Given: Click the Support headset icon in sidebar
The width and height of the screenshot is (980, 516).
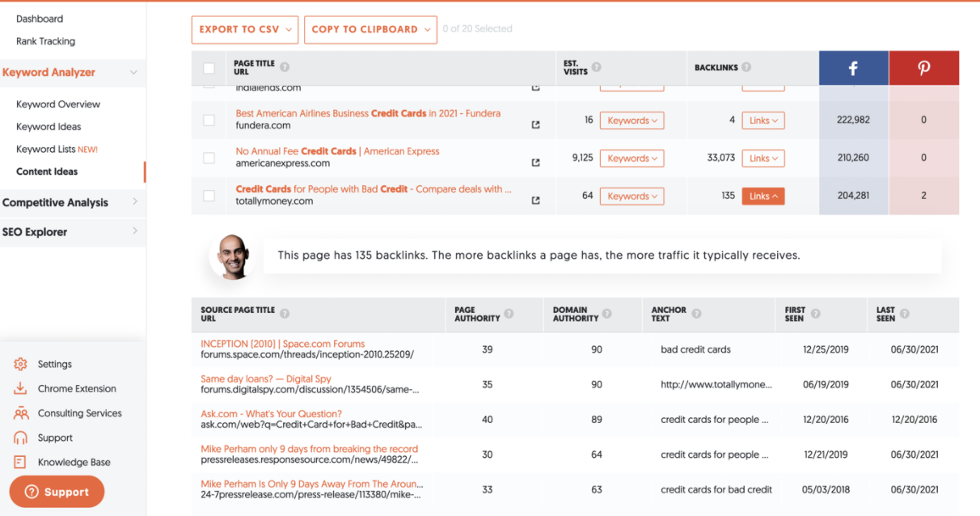Looking at the screenshot, I should coord(21,438).
